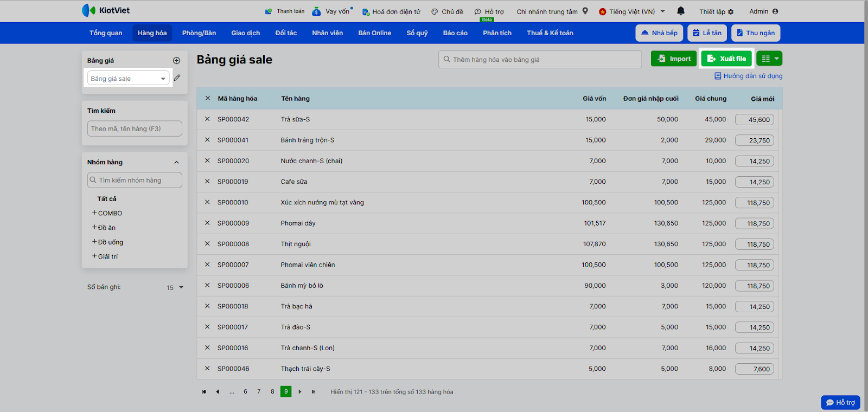Open Thiết lập settings
Screen dimensions: 868x412
point(717,11)
